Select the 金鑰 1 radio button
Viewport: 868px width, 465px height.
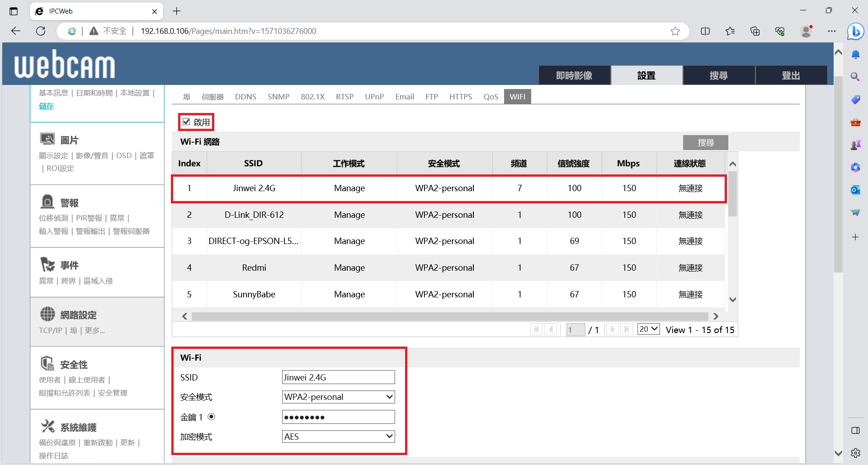[x=211, y=417]
